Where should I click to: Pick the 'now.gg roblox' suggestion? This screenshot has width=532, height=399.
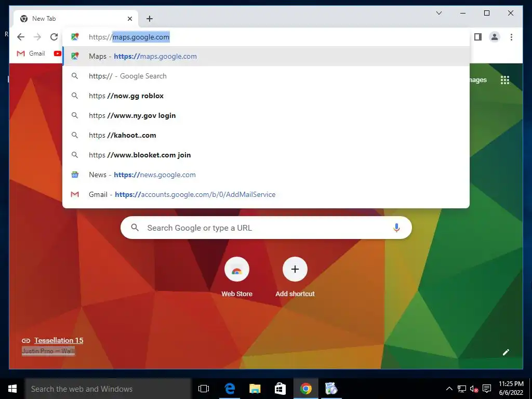[266, 96]
